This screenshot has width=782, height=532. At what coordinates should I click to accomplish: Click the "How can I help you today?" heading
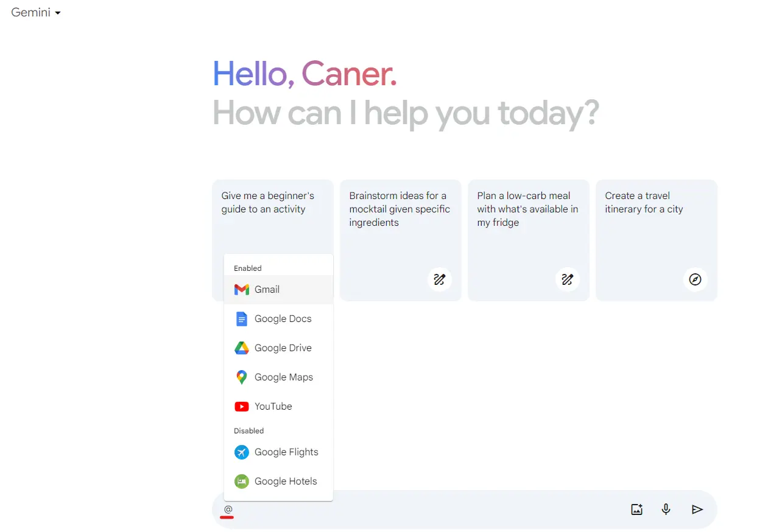tap(406, 114)
